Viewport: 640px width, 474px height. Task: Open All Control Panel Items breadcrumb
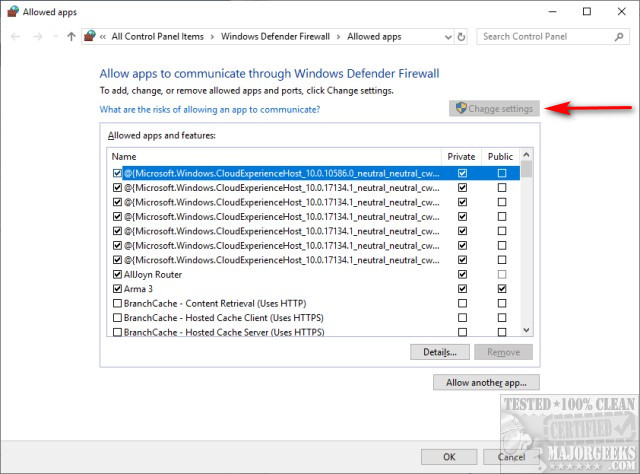point(158,37)
